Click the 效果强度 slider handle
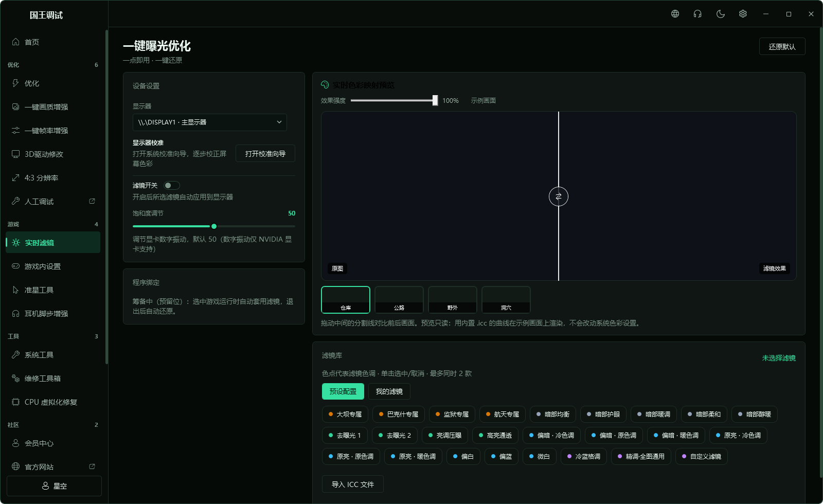This screenshot has height=504, width=823. (x=435, y=100)
